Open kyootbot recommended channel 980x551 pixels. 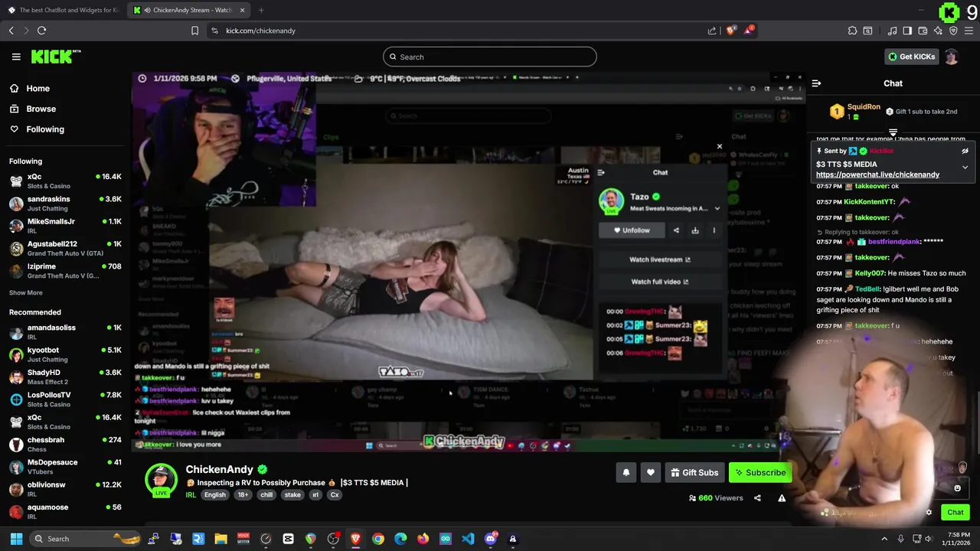pyautogui.click(x=65, y=354)
